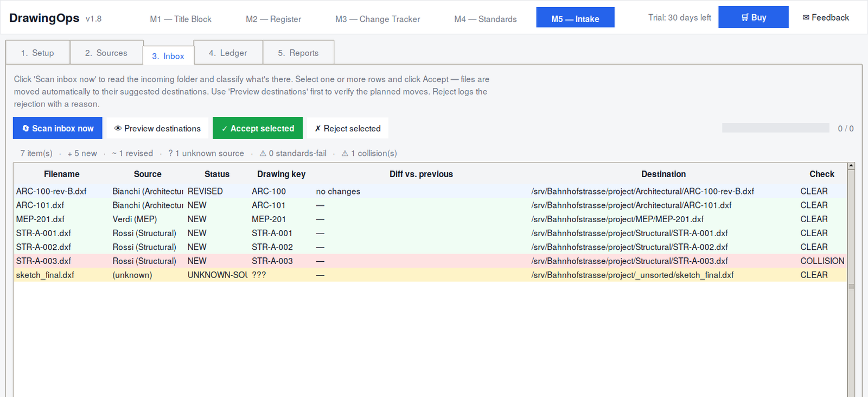Click the '+ 5 new' summary text
Viewport: 868px width, 397px height.
(x=82, y=153)
